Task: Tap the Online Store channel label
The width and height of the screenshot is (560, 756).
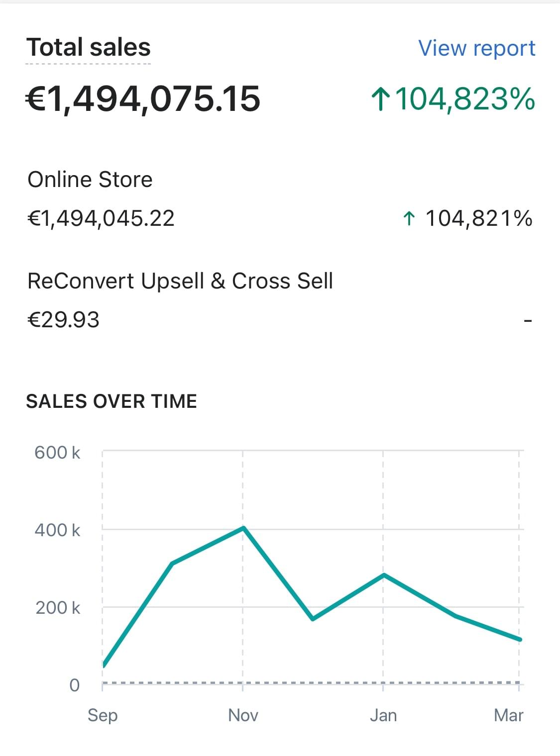Action: tap(90, 180)
